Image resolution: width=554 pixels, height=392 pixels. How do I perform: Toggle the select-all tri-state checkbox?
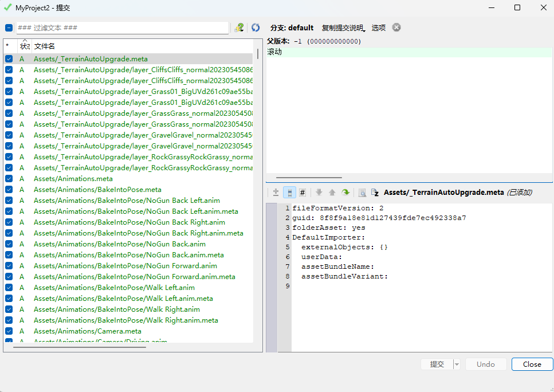pos(9,28)
